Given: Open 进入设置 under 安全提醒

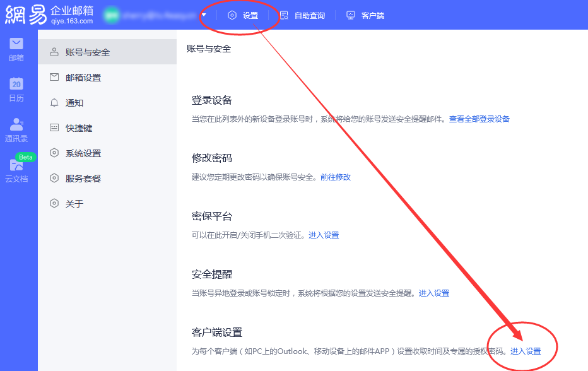Looking at the screenshot, I should point(434,293).
